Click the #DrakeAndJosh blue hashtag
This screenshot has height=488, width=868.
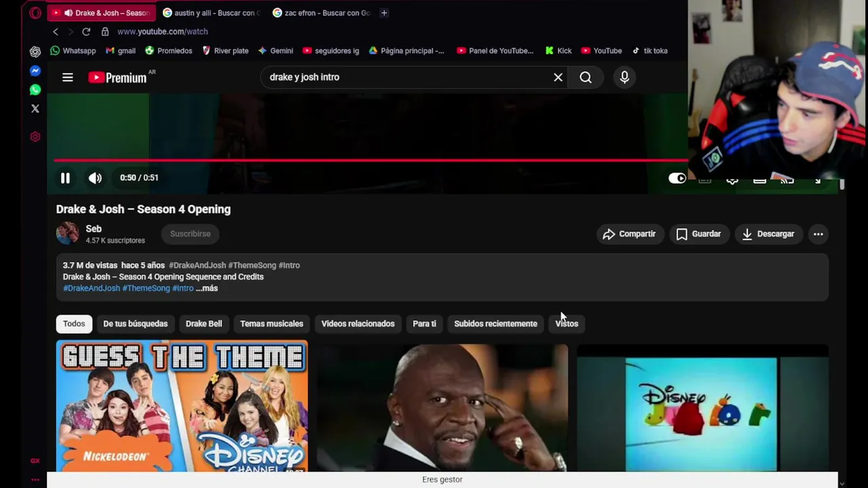[92, 288]
